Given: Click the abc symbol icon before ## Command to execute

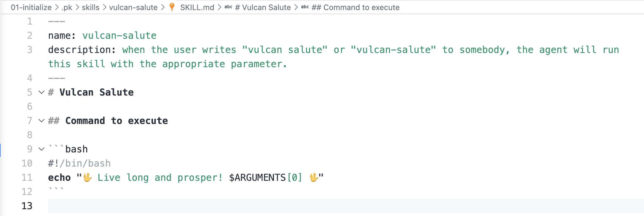Looking at the screenshot, I should pos(305,7).
